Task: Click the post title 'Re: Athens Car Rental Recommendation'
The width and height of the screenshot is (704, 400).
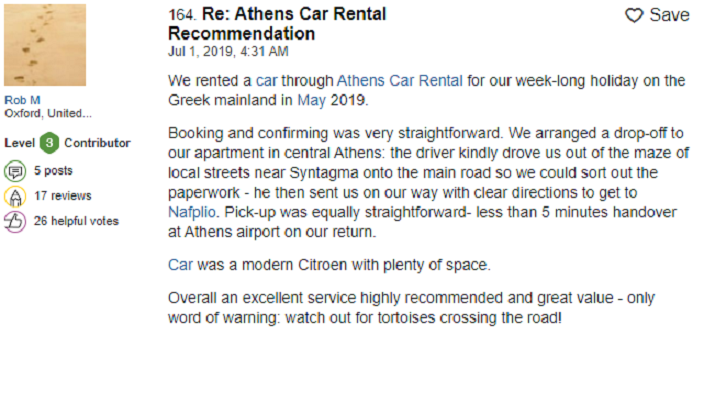Action: click(x=277, y=24)
